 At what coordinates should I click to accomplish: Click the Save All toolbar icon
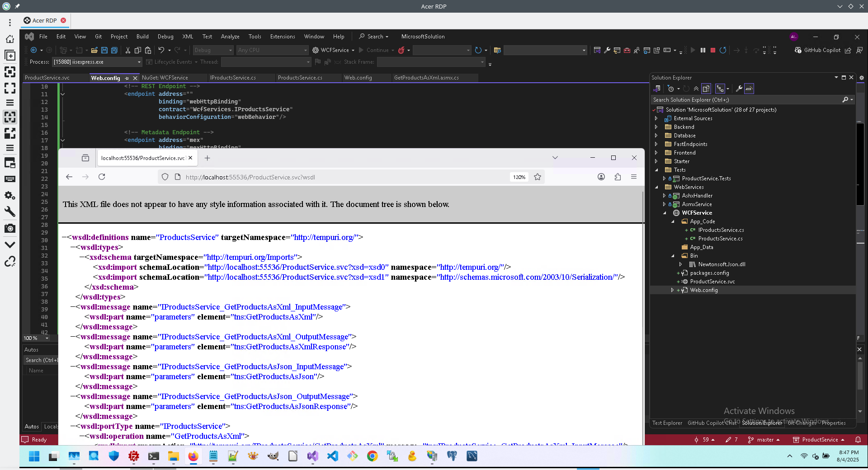pos(114,50)
